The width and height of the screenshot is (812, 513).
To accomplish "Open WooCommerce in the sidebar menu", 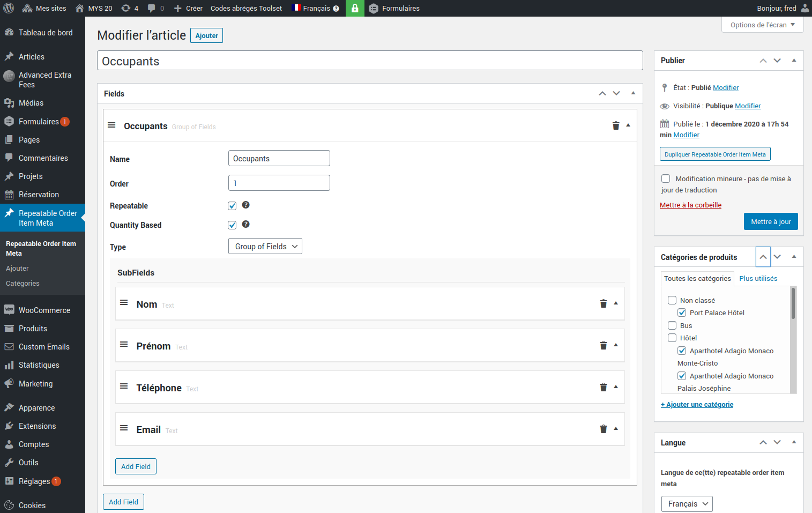I will (x=44, y=310).
